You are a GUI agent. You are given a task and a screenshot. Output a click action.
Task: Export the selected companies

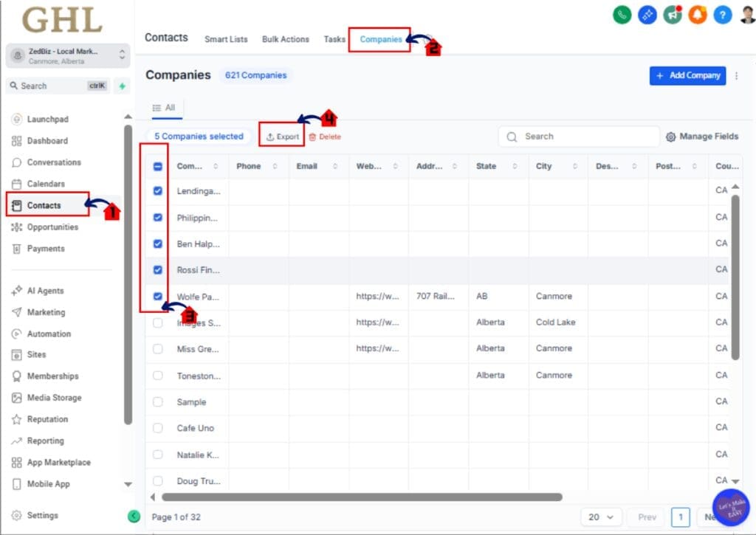281,136
